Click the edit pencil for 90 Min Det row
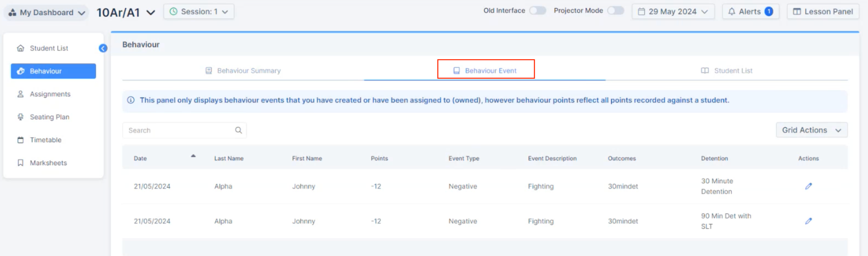 (x=808, y=221)
